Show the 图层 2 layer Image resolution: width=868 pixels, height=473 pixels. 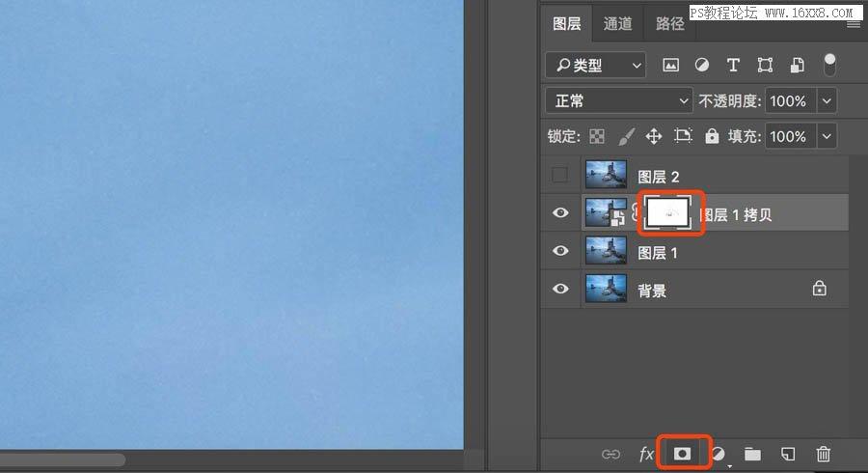pyautogui.click(x=559, y=176)
